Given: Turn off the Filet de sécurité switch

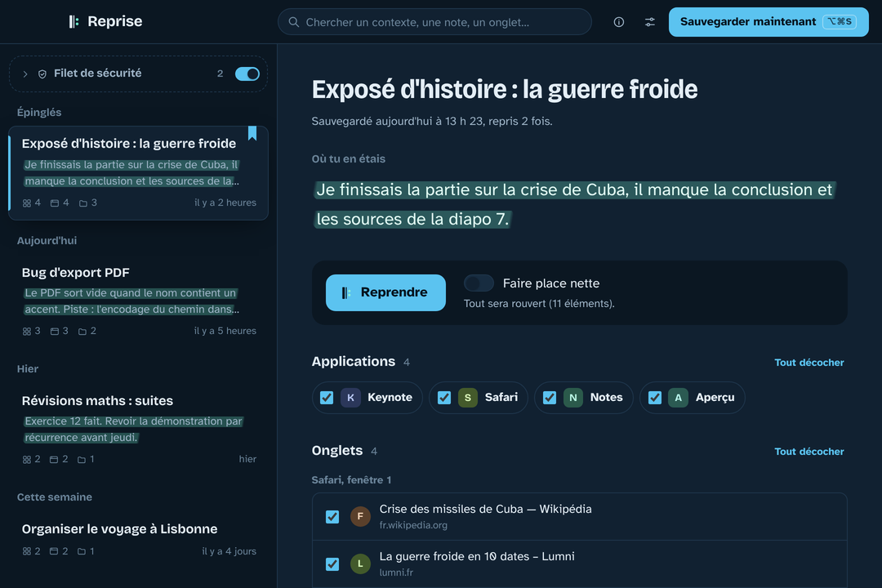Looking at the screenshot, I should coord(247,73).
